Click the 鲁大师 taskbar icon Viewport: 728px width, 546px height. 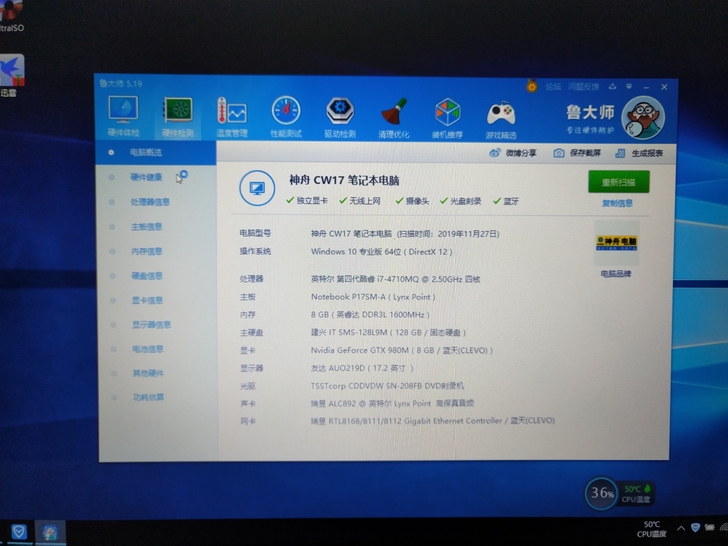pyautogui.click(x=50, y=532)
